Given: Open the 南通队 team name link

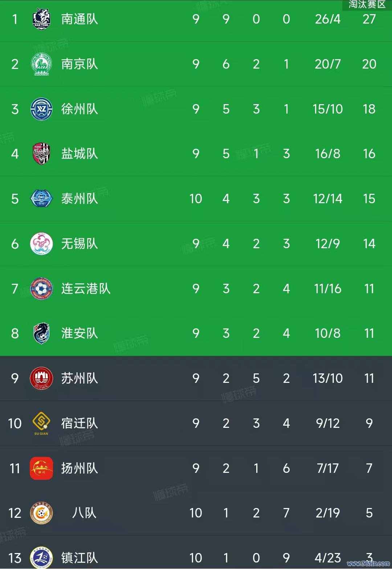Looking at the screenshot, I should (x=79, y=19).
